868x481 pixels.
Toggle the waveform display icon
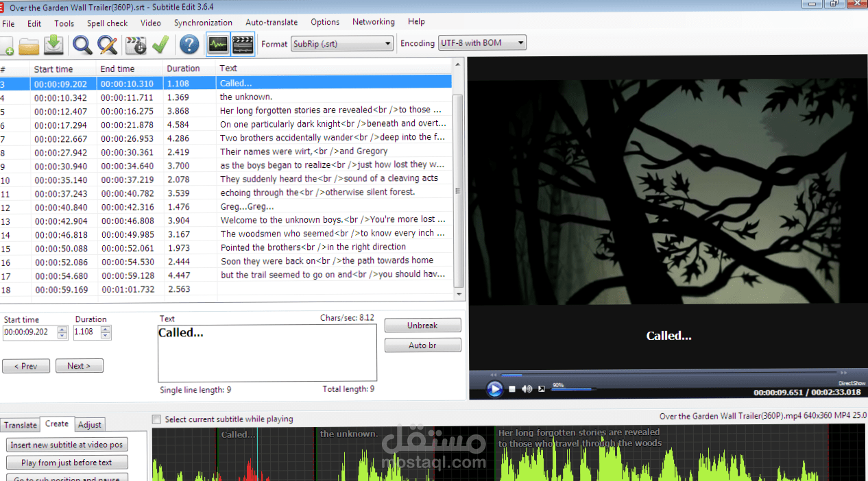click(x=218, y=45)
